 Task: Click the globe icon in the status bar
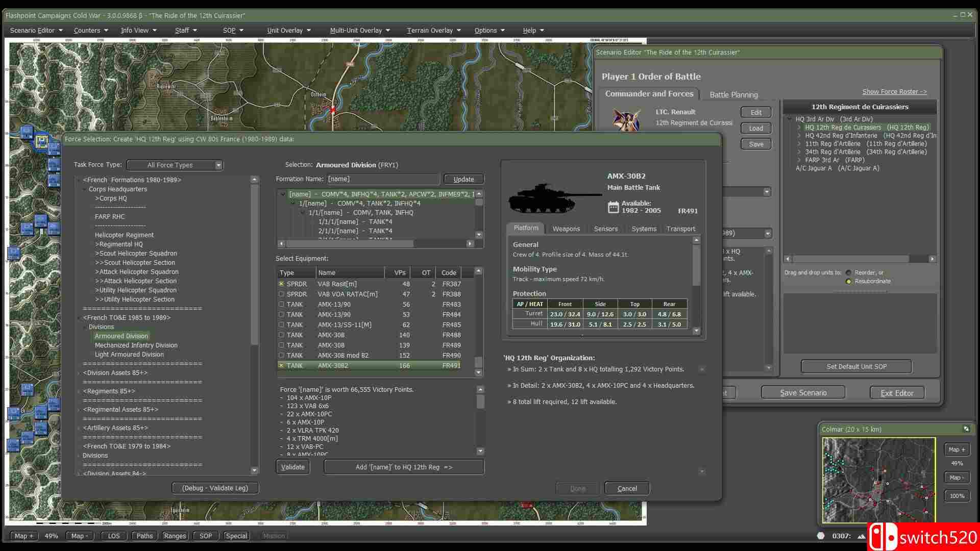[x=821, y=536]
